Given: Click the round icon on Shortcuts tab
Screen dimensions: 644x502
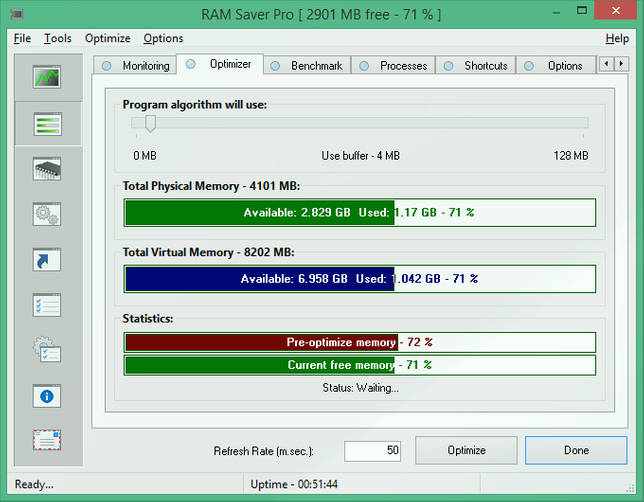Looking at the screenshot, I should tap(448, 66).
